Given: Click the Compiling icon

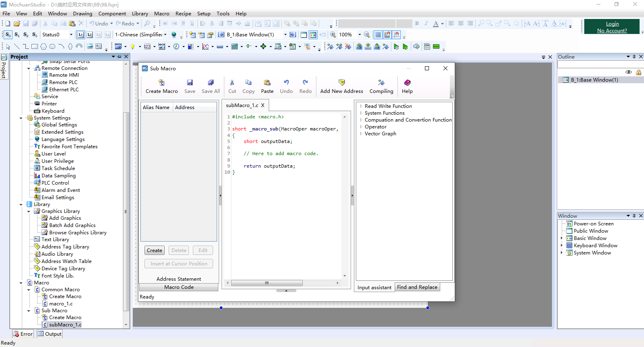Looking at the screenshot, I should [381, 83].
